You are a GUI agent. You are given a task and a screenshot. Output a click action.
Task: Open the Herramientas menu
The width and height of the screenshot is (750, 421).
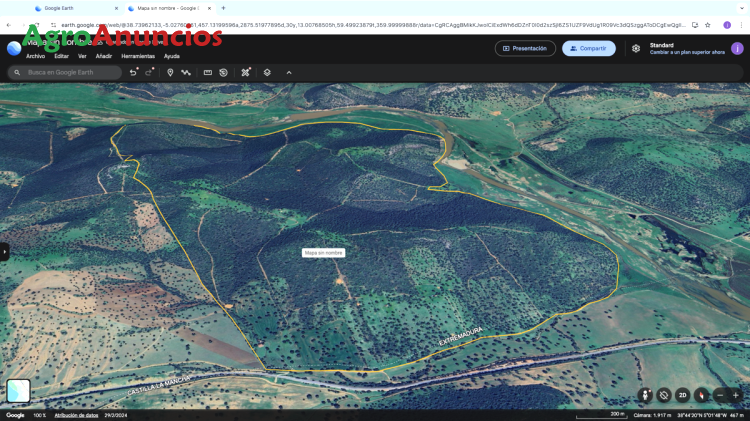138,56
